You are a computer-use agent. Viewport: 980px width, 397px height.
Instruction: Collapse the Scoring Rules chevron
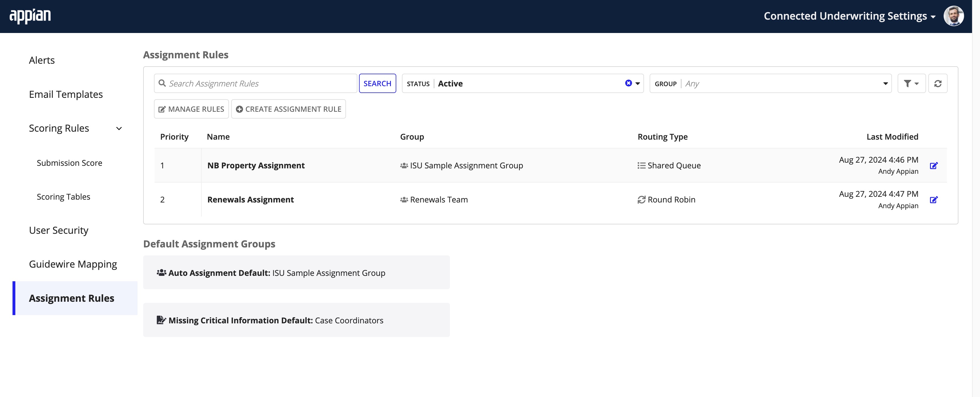tap(119, 129)
